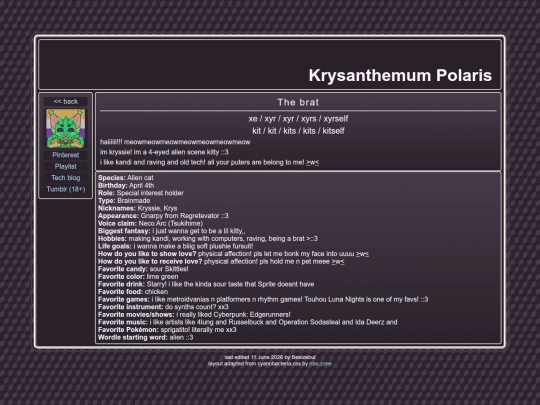This screenshot has width=540, height=405.
Task: Click the 'Type: Brainmade' row
Action: [124, 200]
